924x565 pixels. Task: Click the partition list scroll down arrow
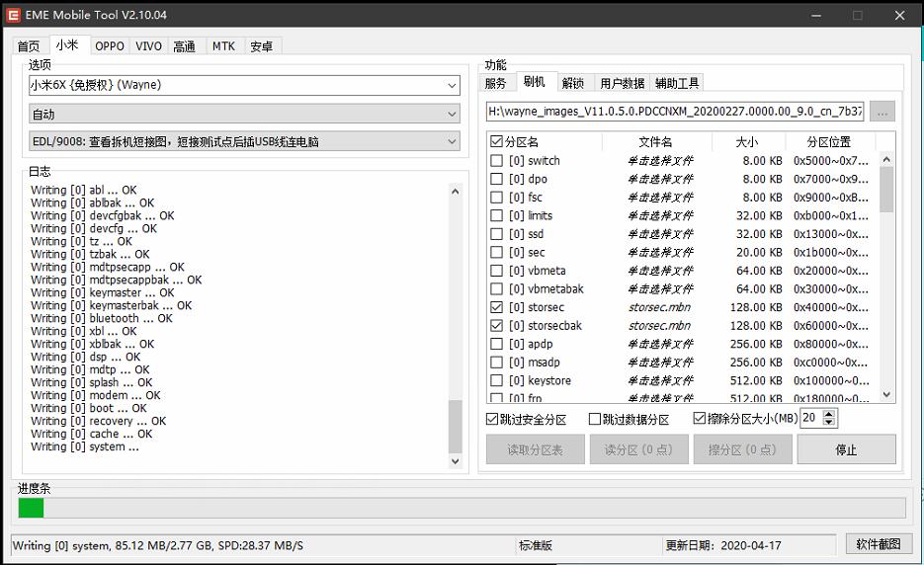pyautogui.click(x=886, y=395)
